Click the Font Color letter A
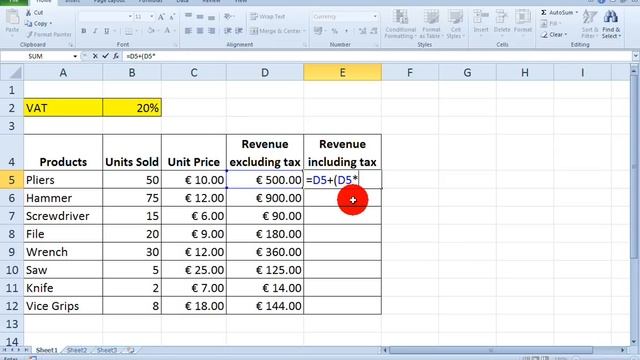Viewport: 640px width, 360px height. point(167,31)
